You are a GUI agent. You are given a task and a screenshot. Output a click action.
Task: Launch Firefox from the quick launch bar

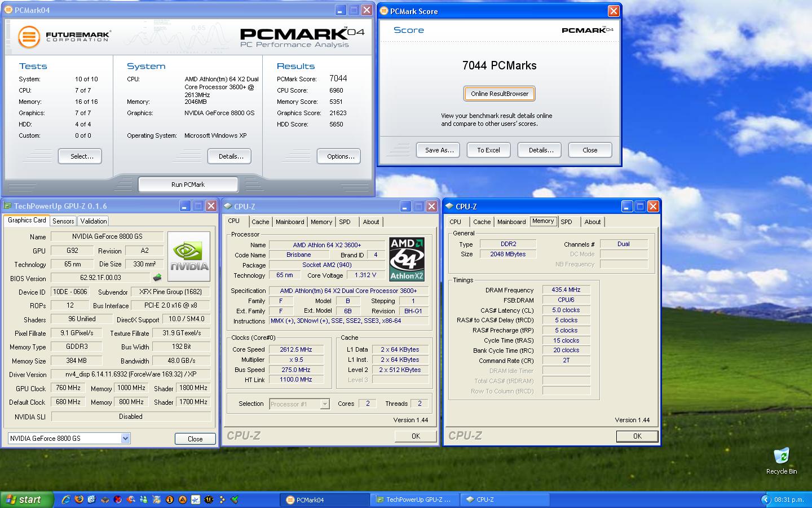[x=79, y=500]
